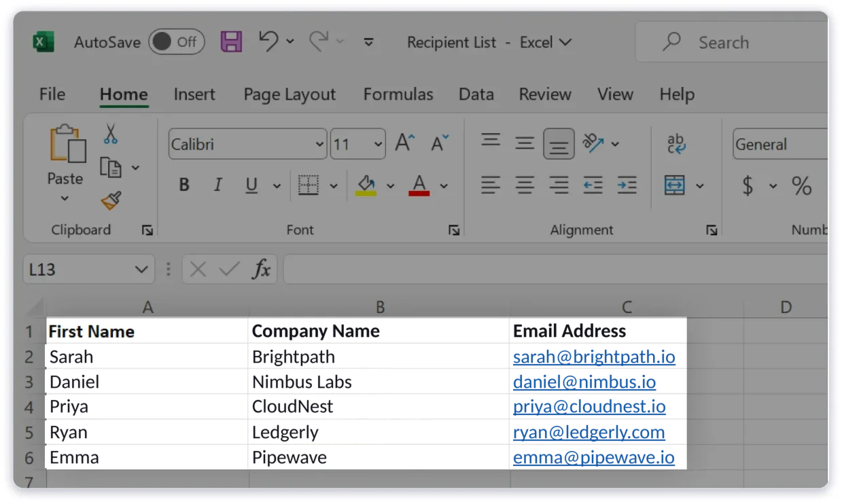
Task: Click the Paste clipboard icon
Action: [68, 144]
